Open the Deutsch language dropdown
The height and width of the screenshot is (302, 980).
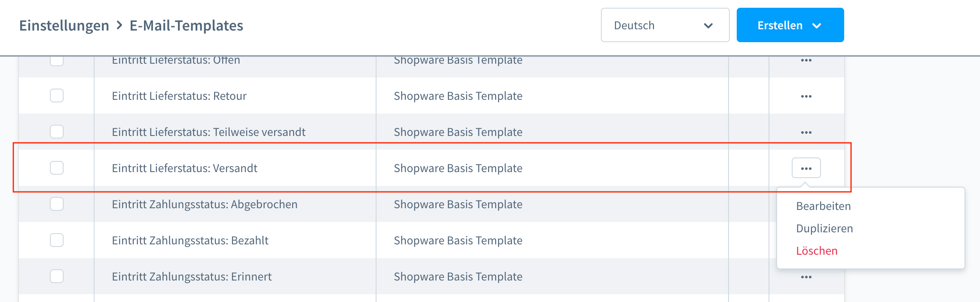[665, 25]
